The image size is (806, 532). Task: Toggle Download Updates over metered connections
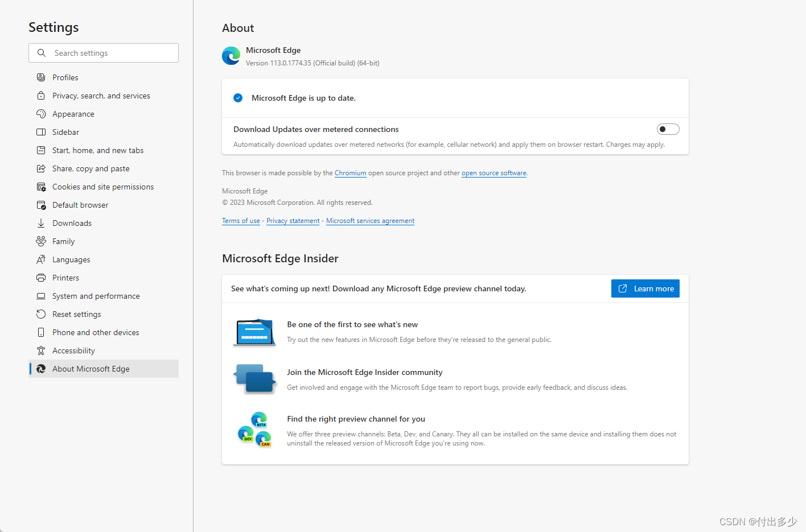668,129
